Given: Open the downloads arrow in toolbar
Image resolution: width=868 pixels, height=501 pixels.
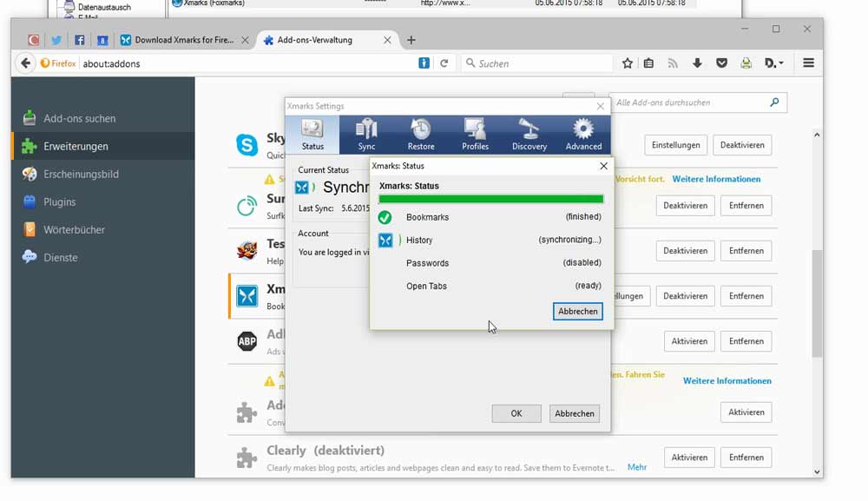Looking at the screenshot, I should (697, 63).
